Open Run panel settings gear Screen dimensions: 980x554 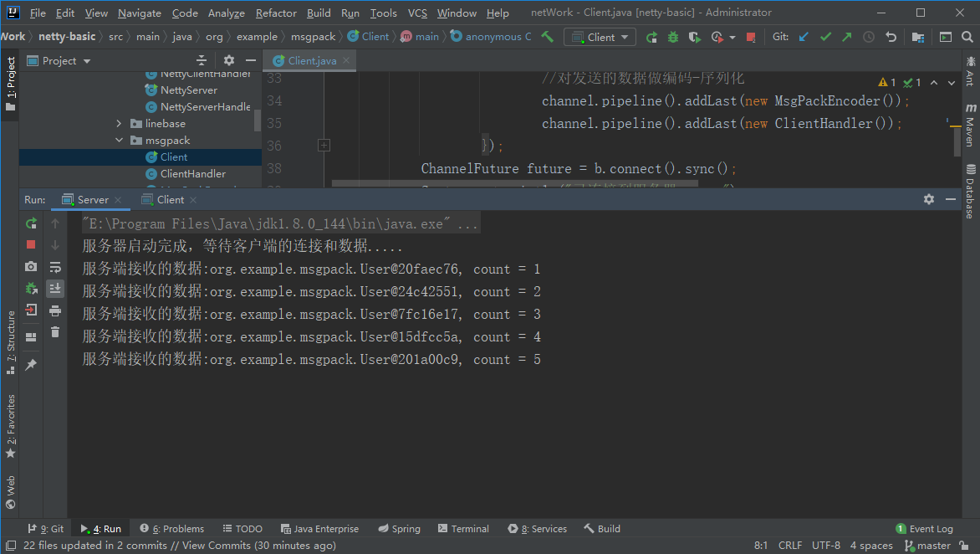pyautogui.click(x=929, y=199)
